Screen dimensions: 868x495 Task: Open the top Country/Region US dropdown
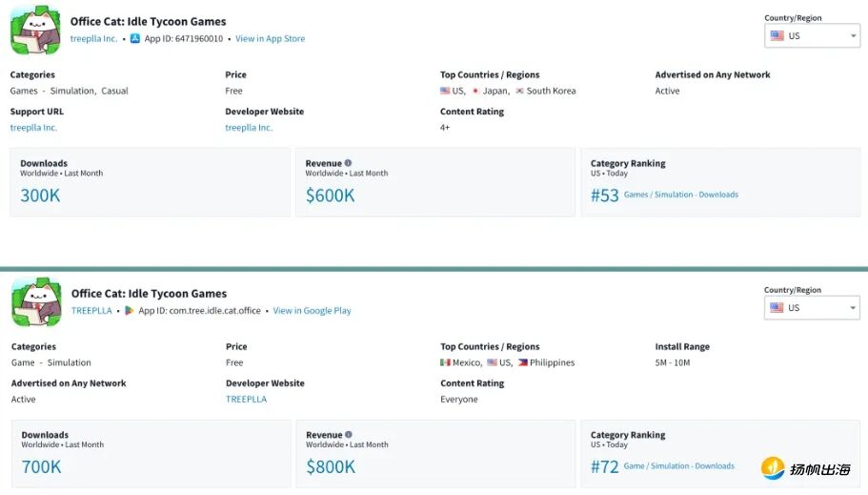click(812, 36)
